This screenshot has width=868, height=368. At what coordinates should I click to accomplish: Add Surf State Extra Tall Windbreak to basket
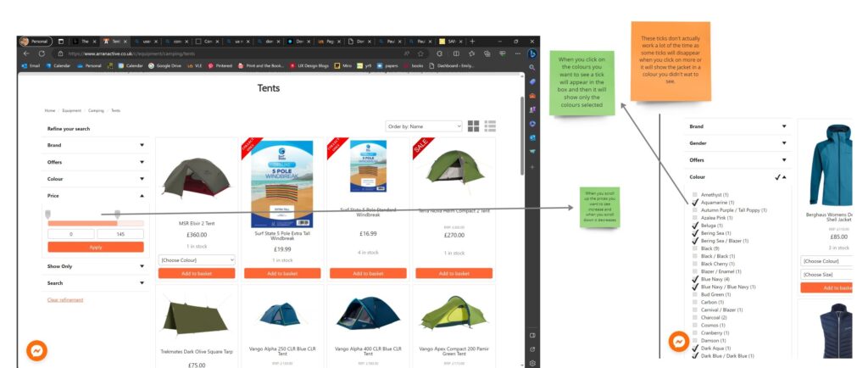[282, 273]
